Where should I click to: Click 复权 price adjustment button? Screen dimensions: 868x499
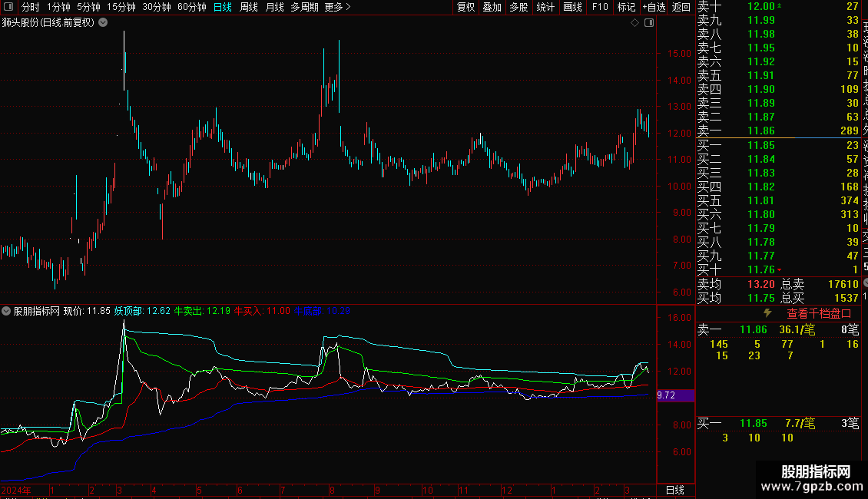coord(465,7)
